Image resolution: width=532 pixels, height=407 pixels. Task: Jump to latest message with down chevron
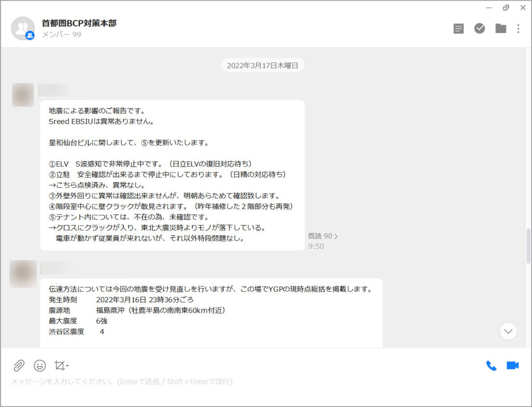[x=508, y=331]
